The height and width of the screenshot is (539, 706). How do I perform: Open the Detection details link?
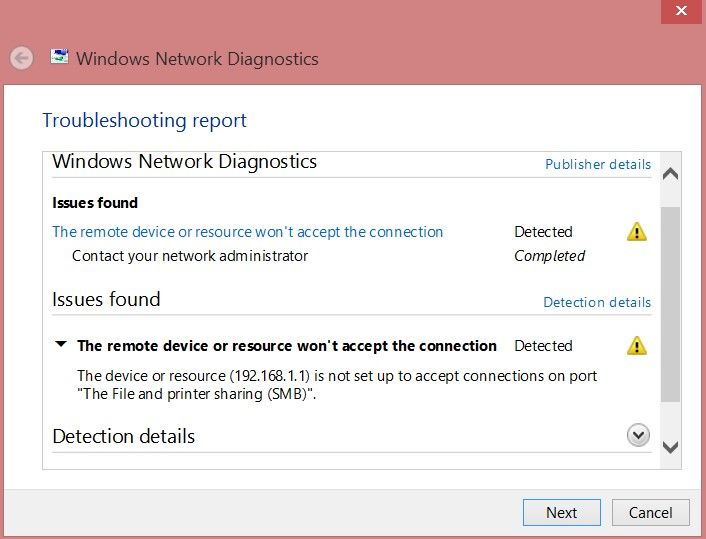tap(596, 302)
